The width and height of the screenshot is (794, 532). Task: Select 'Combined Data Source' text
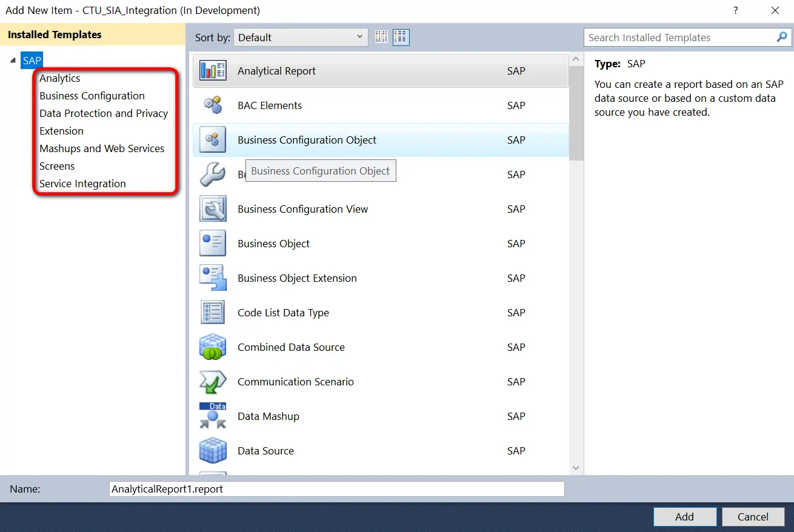click(x=291, y=347)
